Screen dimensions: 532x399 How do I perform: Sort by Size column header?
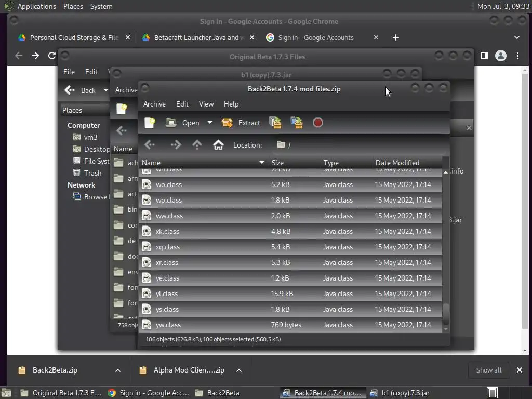[294, 163]
